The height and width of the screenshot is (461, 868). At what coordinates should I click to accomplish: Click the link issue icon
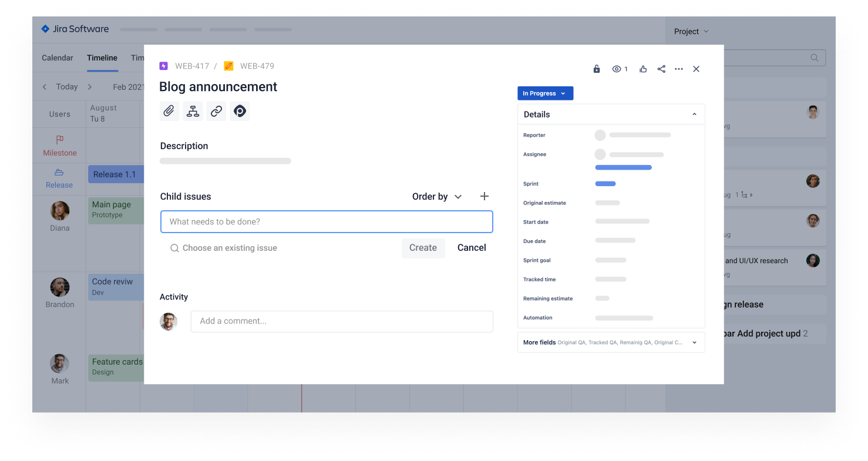(x=216, y=111)
